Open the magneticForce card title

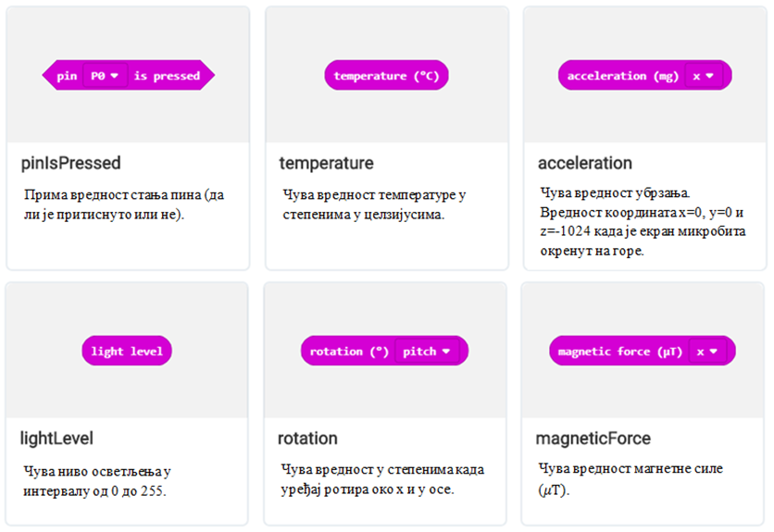click(593, 439)
